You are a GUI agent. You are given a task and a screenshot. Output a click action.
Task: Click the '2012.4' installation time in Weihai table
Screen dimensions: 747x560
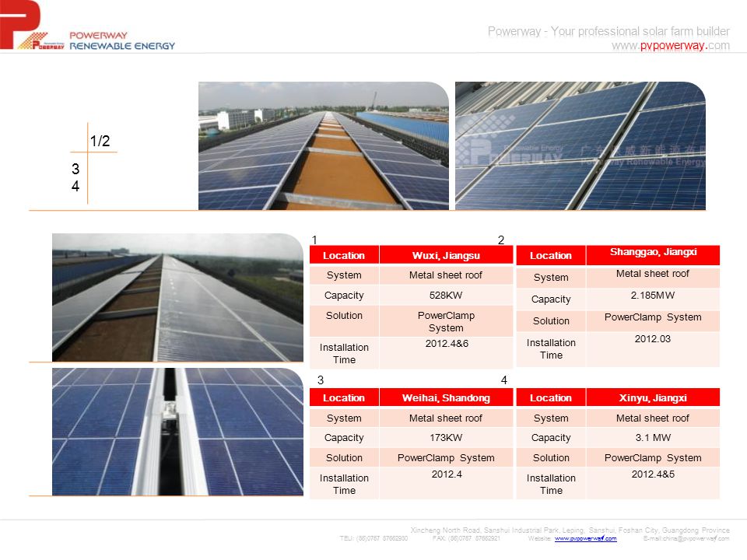pos(447,474)
